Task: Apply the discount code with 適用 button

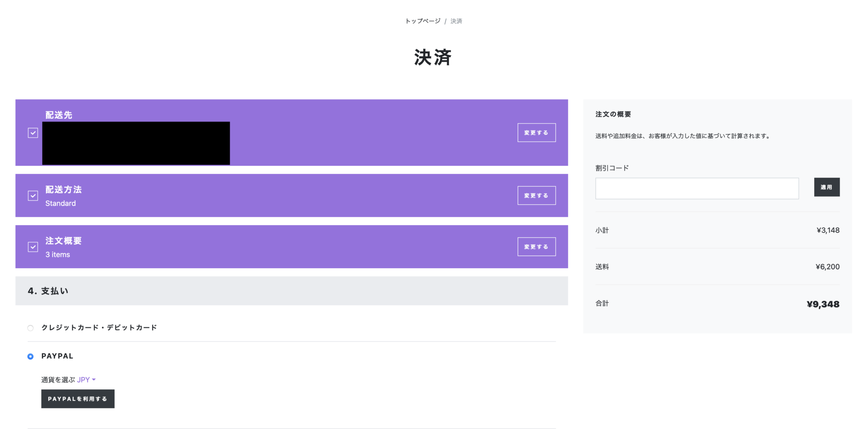Action: click(x=826, y=187)
